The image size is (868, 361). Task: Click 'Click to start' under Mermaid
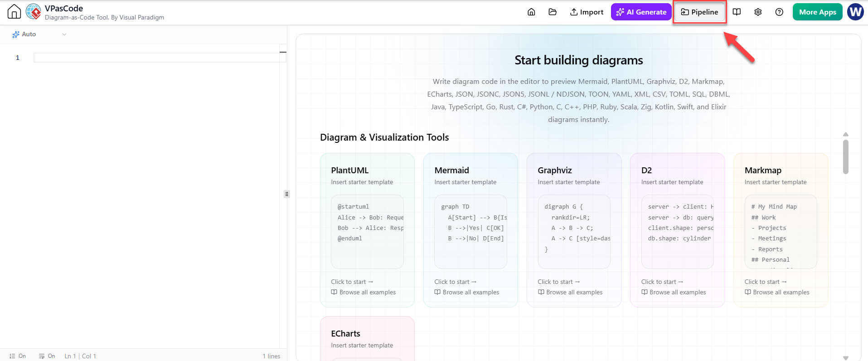click(x=456, y=282)
